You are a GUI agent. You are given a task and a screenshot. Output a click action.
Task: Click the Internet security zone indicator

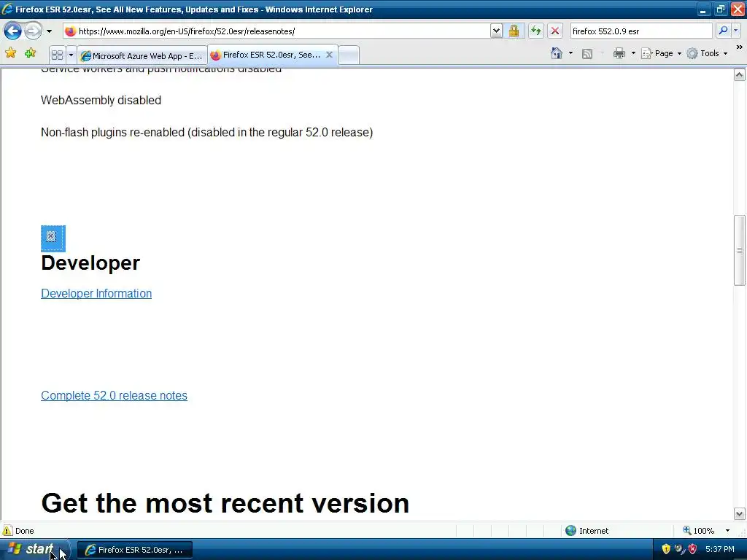click(x=587, y=531)
